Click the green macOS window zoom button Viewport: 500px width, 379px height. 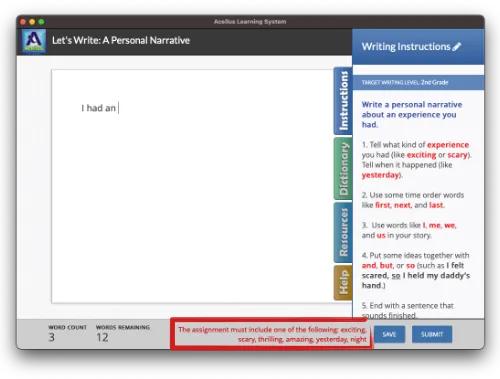pyautogui.click(x=41, y=22)
